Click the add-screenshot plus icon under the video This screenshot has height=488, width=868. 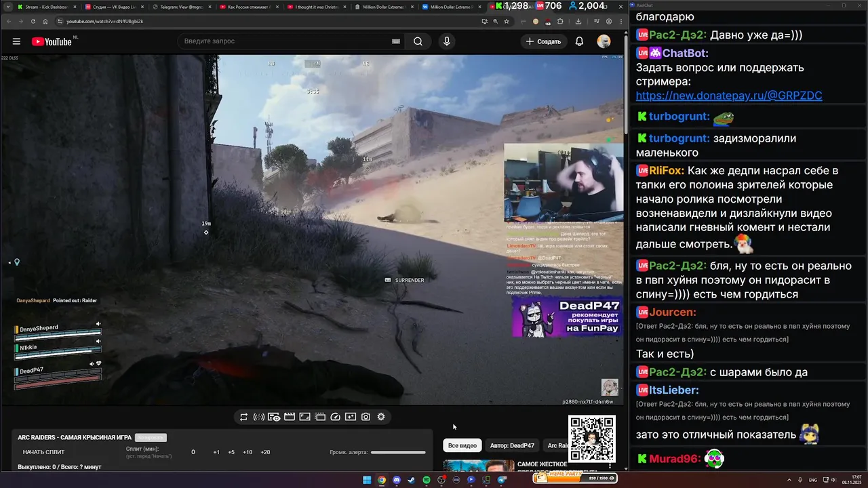pos(351,417)
